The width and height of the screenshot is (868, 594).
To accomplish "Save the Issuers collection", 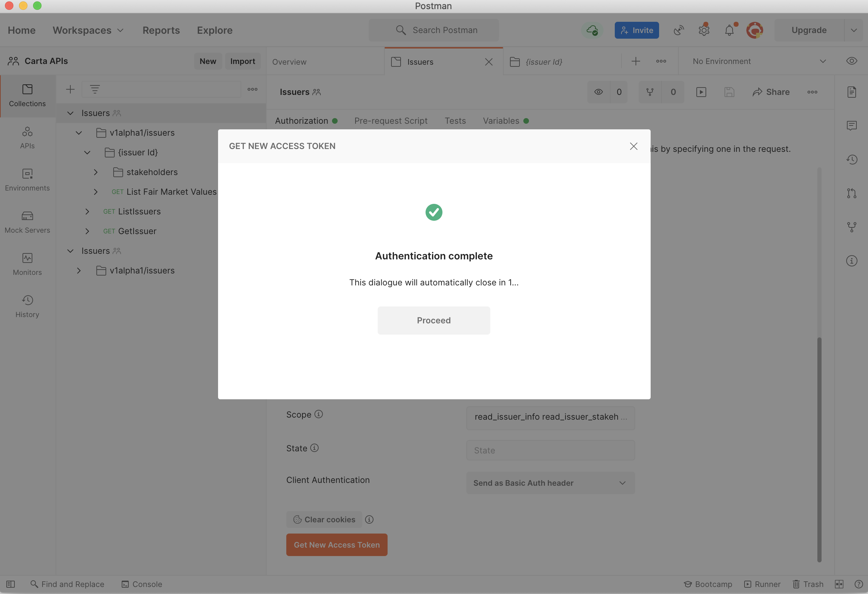I will 729,92.
